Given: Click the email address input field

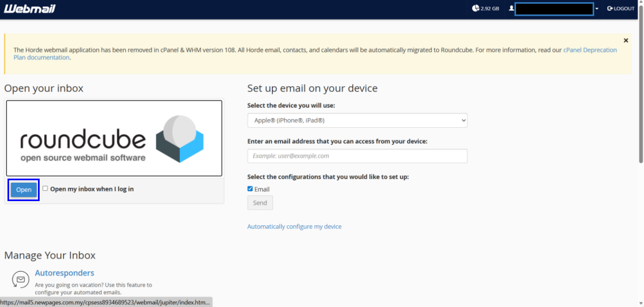Looking at the screenshot, I should click(x=357, y=156).
